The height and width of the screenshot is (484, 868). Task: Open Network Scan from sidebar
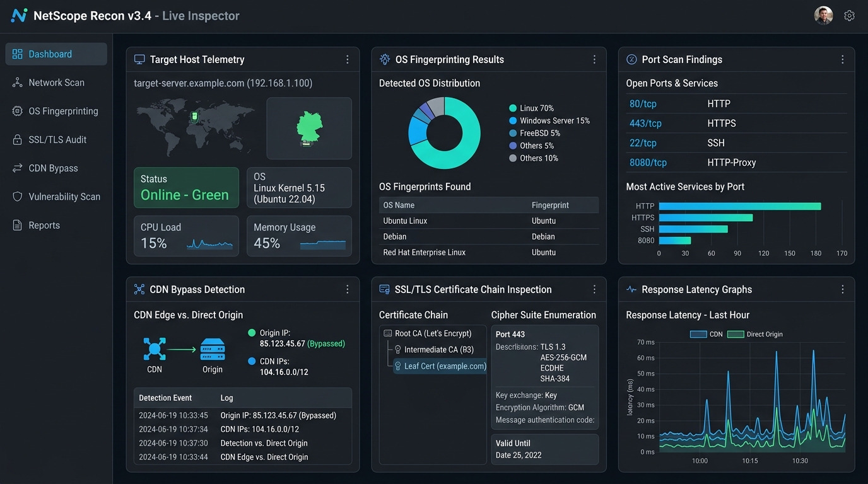(x=56, y=83)
